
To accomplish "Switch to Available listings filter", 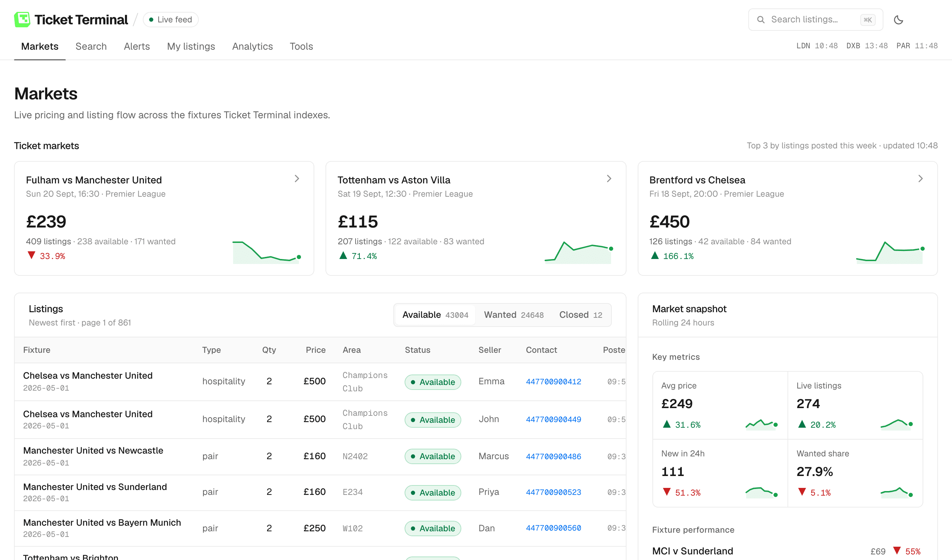I will pyautogui.click(x=435, y=315).
